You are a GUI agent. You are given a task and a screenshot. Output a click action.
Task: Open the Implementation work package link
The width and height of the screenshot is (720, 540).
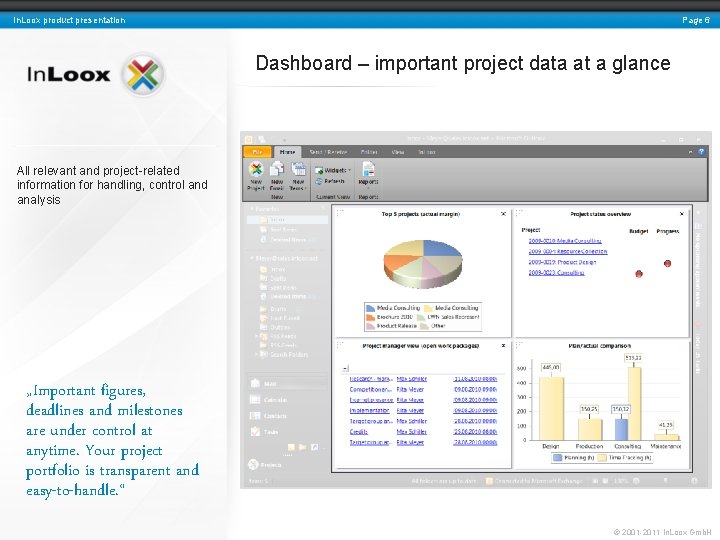click(370, 411)
